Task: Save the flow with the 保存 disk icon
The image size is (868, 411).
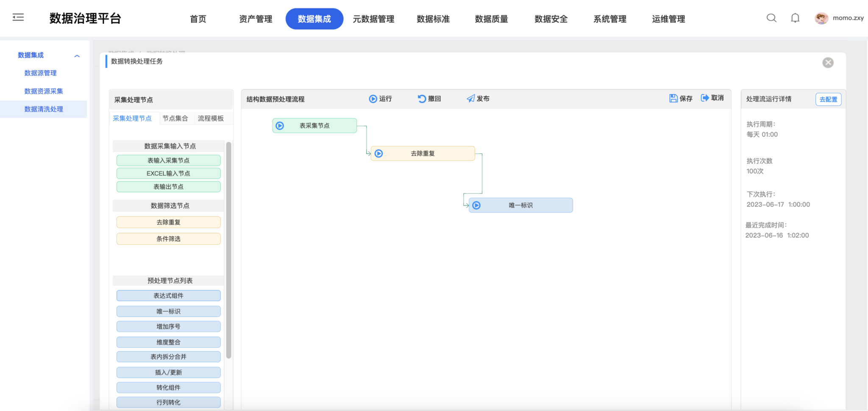Action: point(674,98)
